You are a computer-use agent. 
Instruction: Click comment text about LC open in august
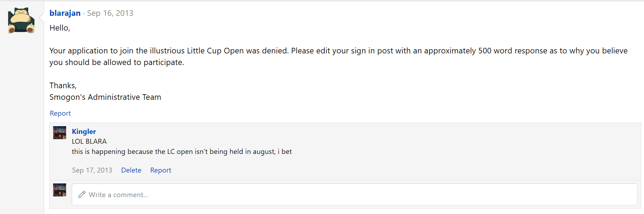182,151
